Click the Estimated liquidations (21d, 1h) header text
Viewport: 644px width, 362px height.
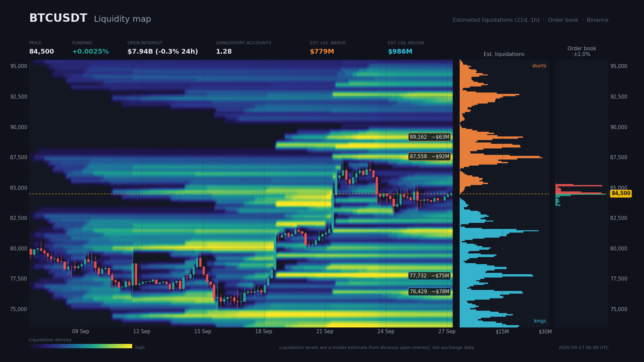pyautogui.click(x=496, y=20)
